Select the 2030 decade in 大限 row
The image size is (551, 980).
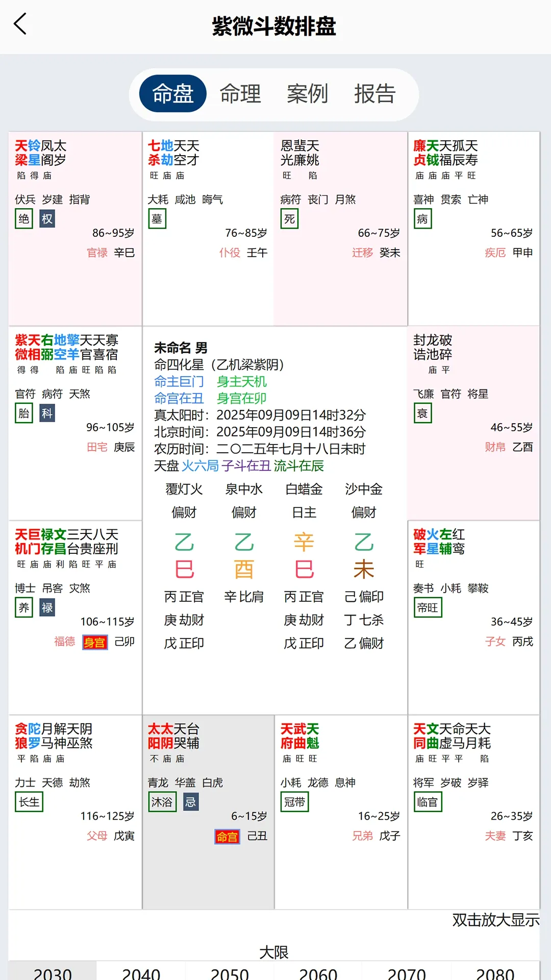pos(53,971)
